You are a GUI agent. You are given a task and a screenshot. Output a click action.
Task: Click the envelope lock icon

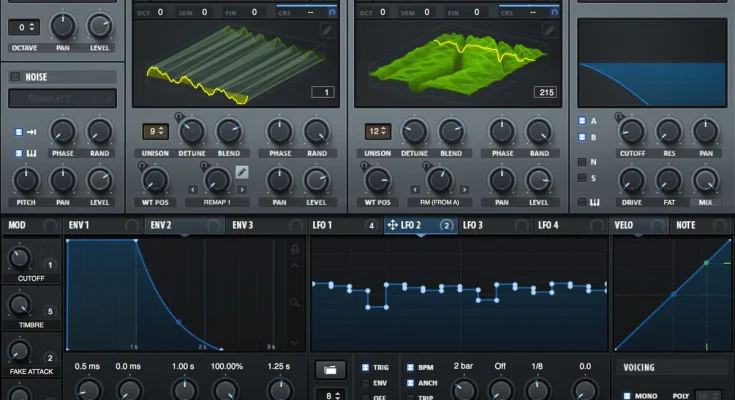294,249
